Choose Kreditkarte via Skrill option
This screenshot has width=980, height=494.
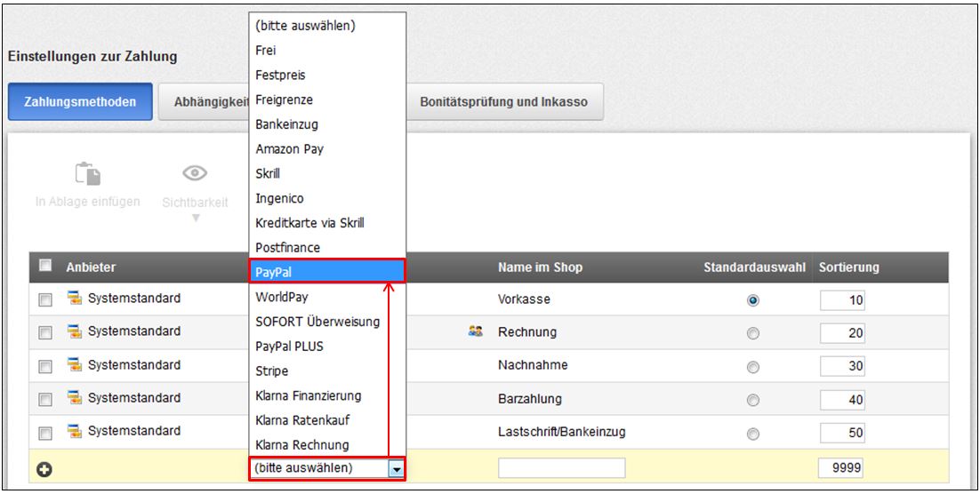coord(327,223)
